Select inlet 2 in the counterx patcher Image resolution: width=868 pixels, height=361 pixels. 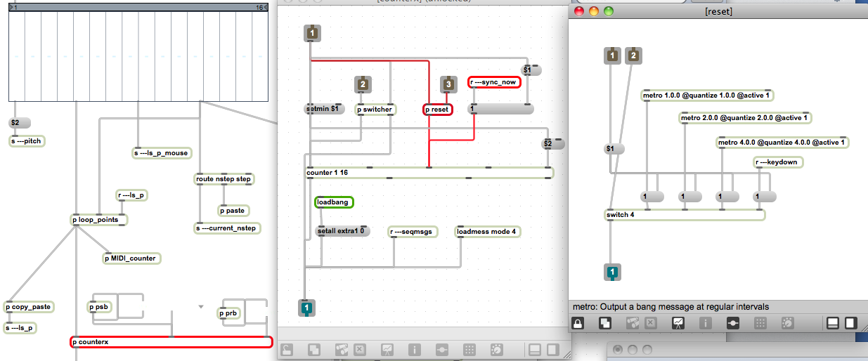(x=363, y=84)
